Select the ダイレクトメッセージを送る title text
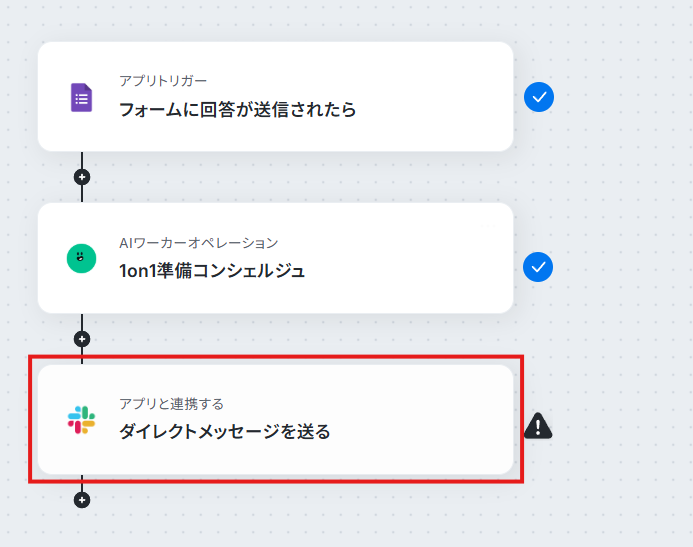Viewport: 693px width, 547px height. (224, 432)
